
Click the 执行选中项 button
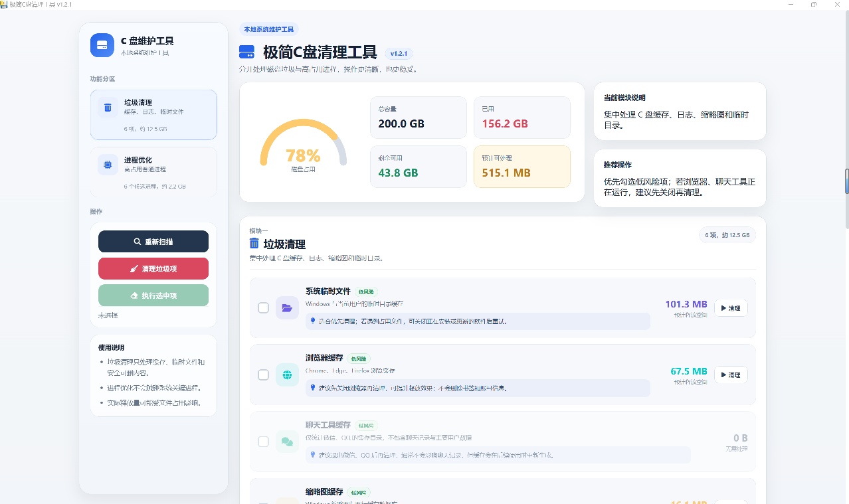point(153,295)
